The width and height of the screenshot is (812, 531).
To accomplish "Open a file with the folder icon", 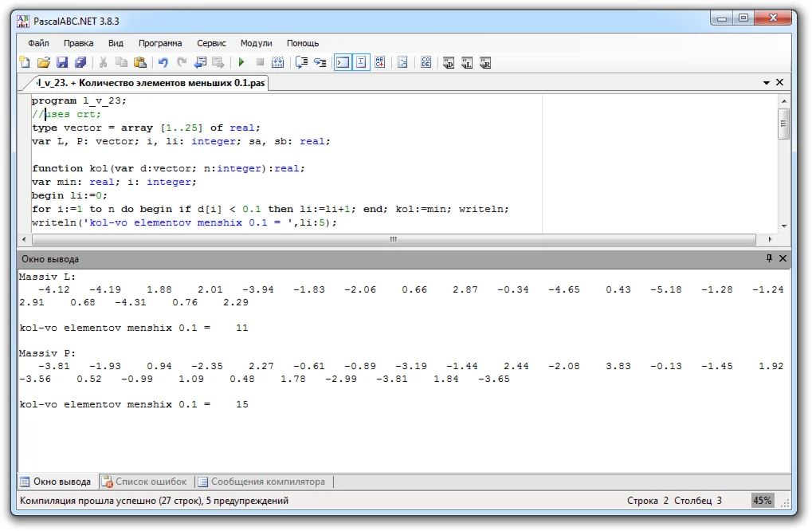I will pyautogui.click(x=43, y=62).
